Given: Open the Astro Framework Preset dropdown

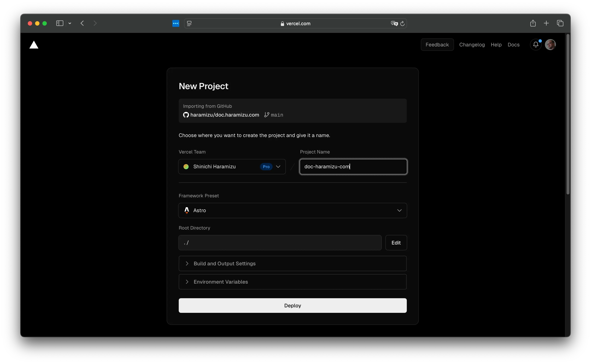Looking at the screenshot, I should click(x=293, y=210).
